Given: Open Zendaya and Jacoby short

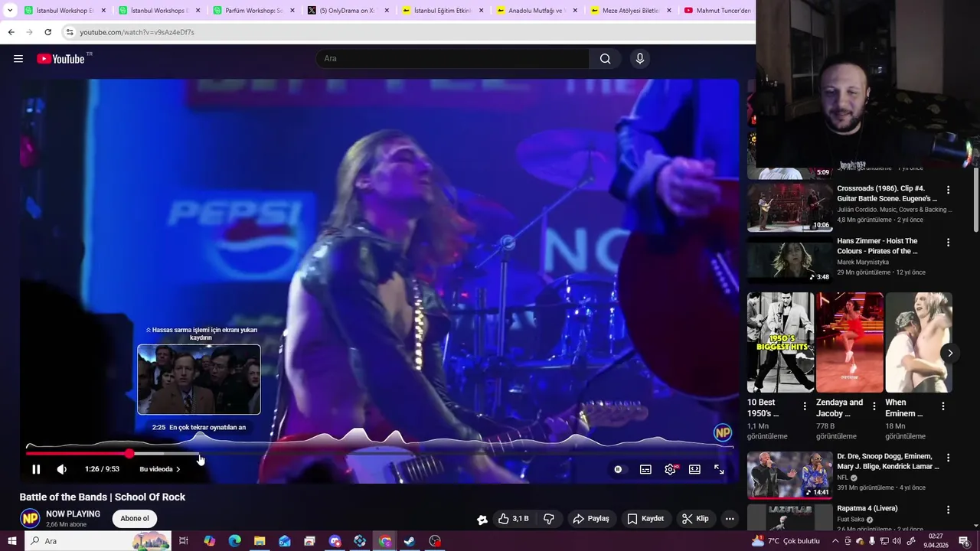Looking at the screenshot, I should [849, 342].
